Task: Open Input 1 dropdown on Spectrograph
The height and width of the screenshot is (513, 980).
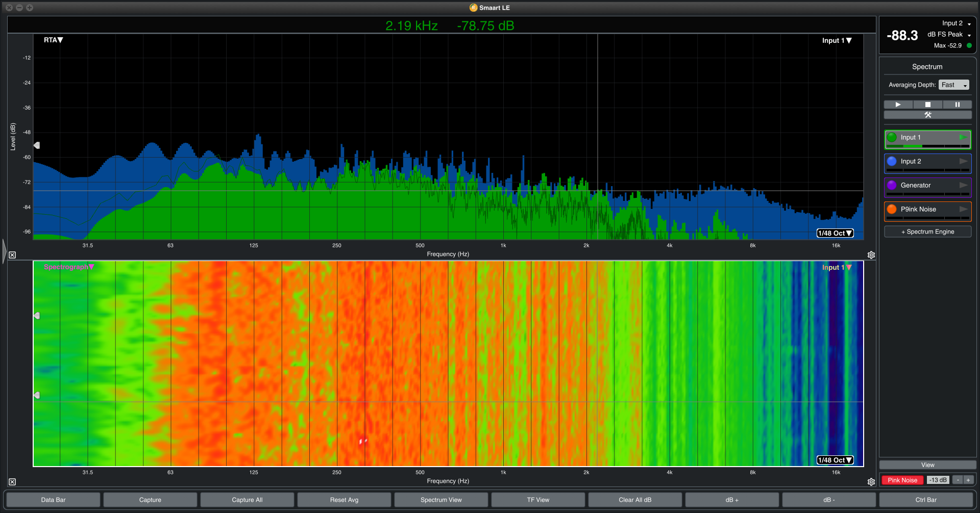Action: (x=837, y=267)
